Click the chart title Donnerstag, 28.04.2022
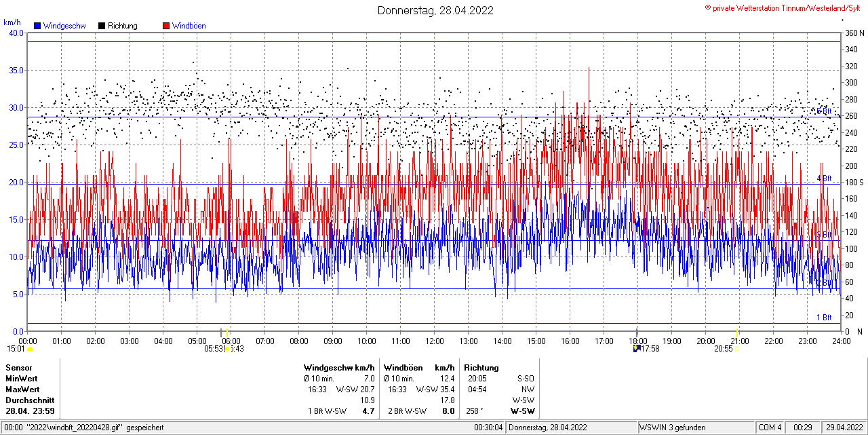The width and height of the screenshot is (868, 435). [435, 10]
